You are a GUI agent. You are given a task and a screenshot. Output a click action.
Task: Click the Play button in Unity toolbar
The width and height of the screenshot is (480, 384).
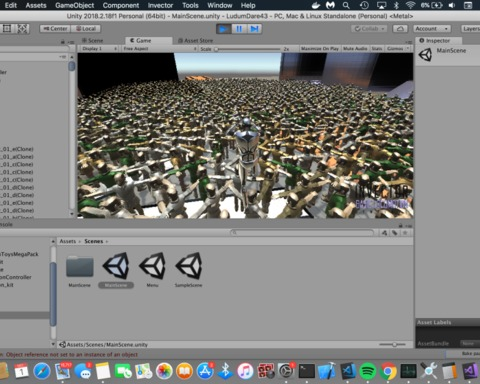coord(223,29)
